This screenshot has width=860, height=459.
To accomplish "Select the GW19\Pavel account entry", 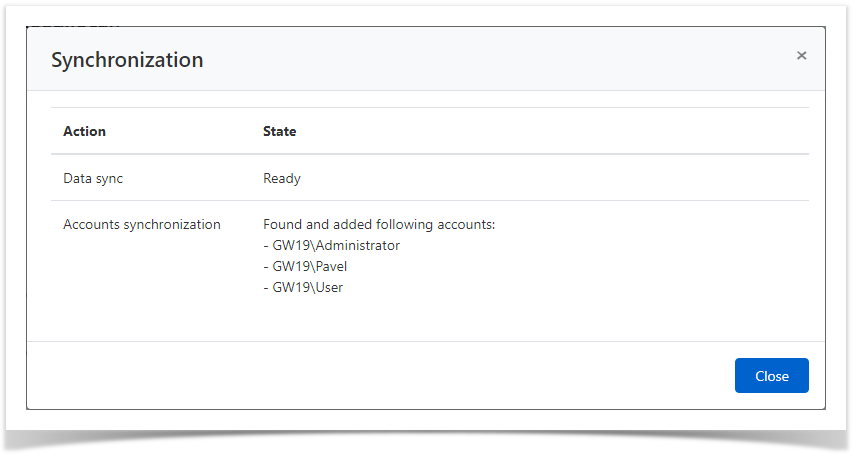I will click(x=305, y=266).
